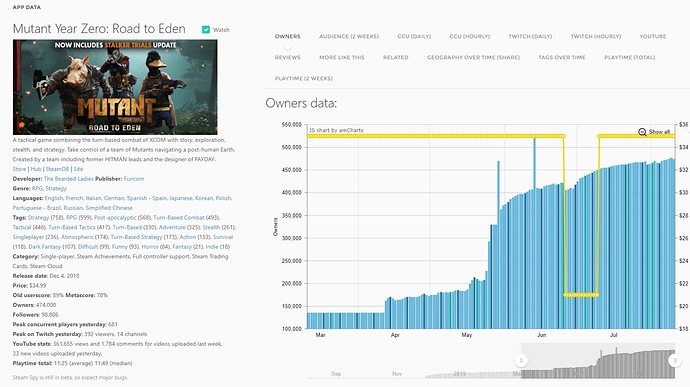Click the Post-apocalyptic tag link
Screen dimensions: 690x387
point(115,217)
